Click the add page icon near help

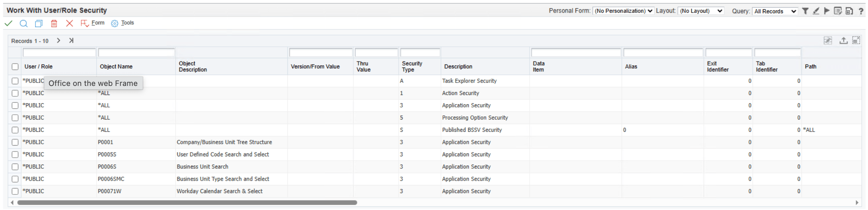849,11
